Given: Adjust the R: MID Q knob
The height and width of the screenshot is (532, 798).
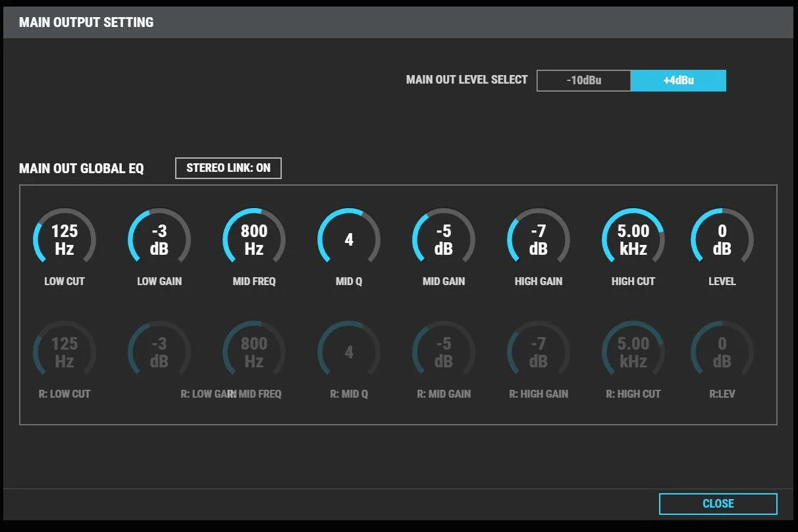Looking at the screenshot, I should [x=348, y=352].
